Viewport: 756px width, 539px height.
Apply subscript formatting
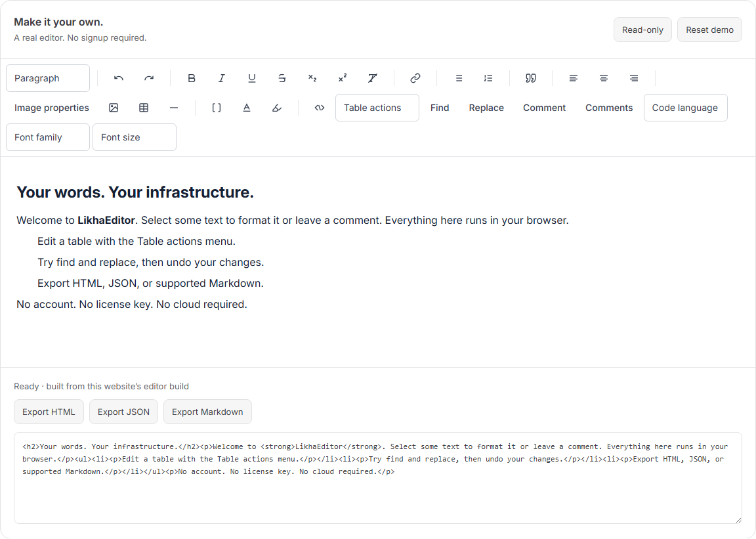point(312,78)
